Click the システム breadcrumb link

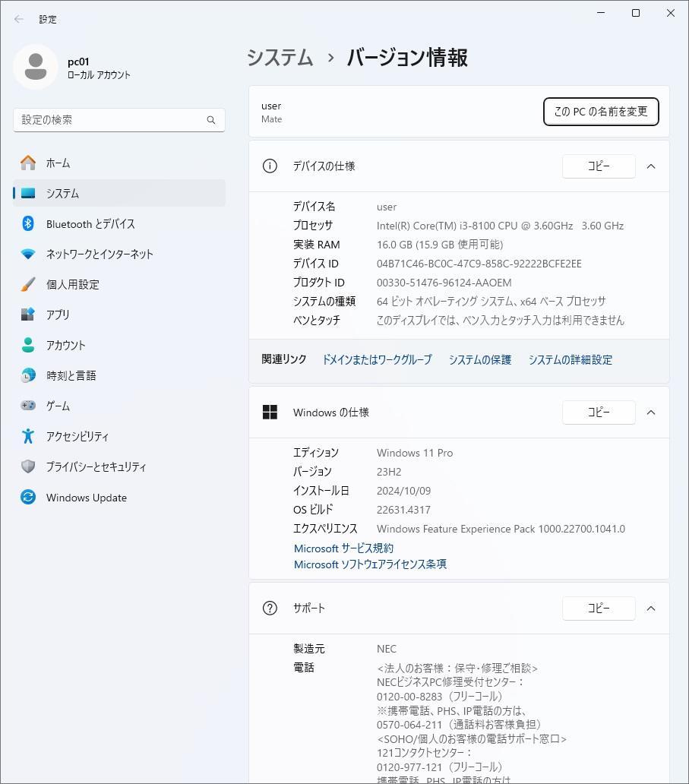[280, 58]
